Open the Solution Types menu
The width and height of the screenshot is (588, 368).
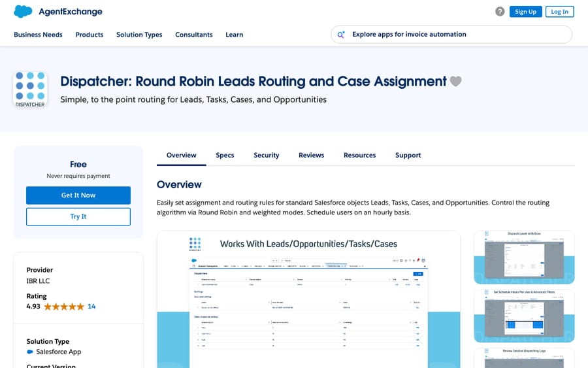click(139, 35)
